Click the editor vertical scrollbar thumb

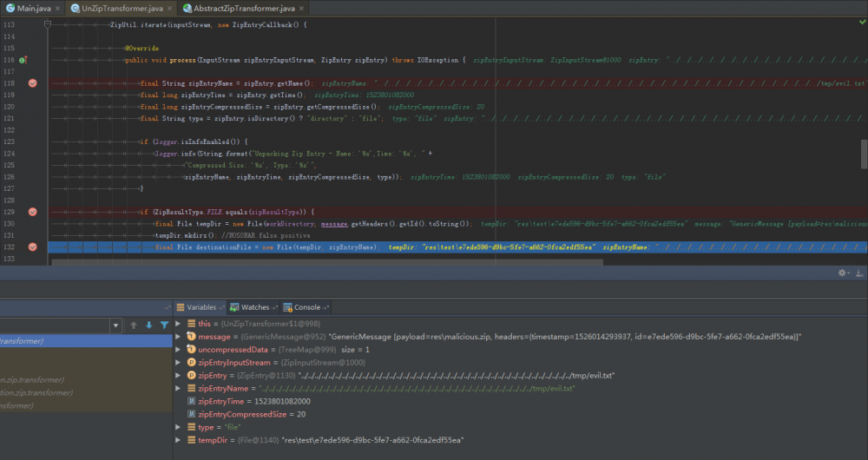(x=864, y=153)
